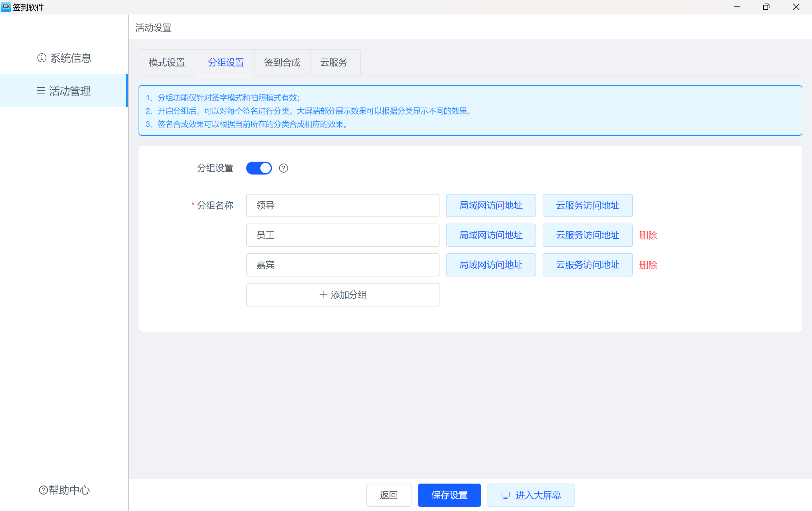812x511 pixels.
Task: Click the 领导 group name field
Action: [342, 205]
